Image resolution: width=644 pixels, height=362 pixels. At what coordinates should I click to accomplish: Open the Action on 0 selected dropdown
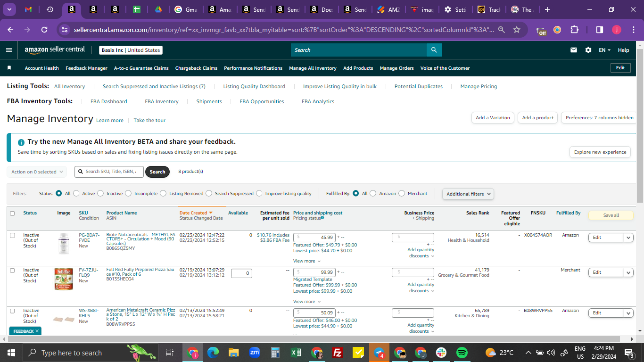(x=37, y=172)
